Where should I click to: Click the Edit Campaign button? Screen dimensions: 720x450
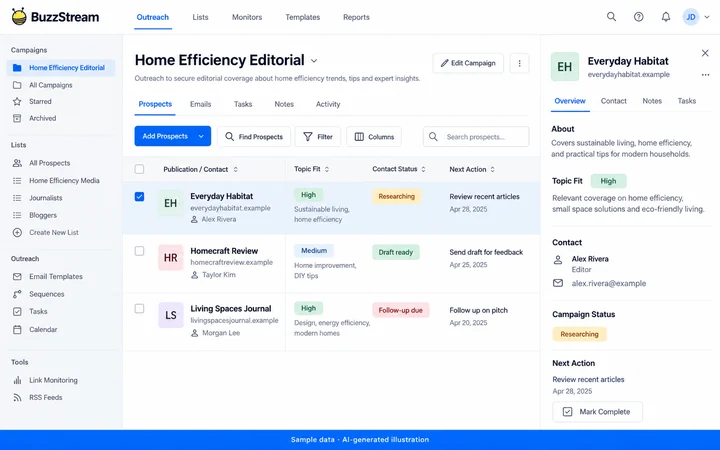468,63
